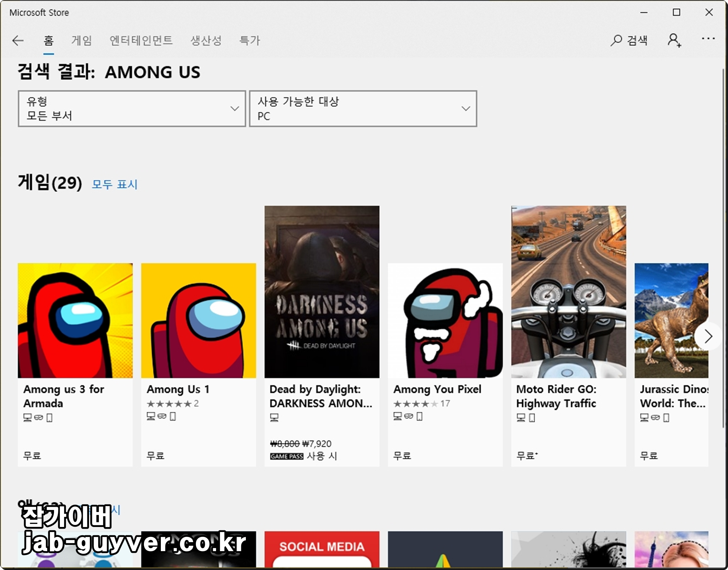Open the 생산성 tab
The width and height of the screenshot is (728, 570).
206,41
